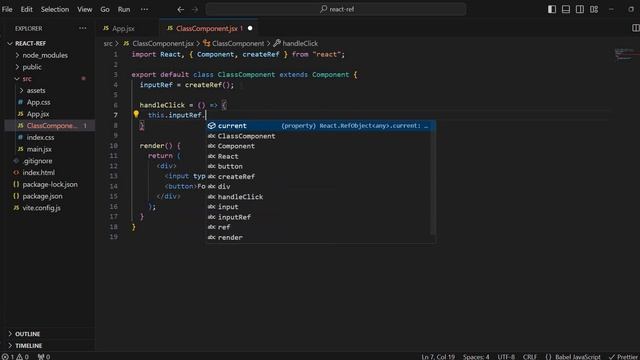The width and height of the screenshot is (640, 360).
Task: Expand the public folder
Action: click(32, 67)
